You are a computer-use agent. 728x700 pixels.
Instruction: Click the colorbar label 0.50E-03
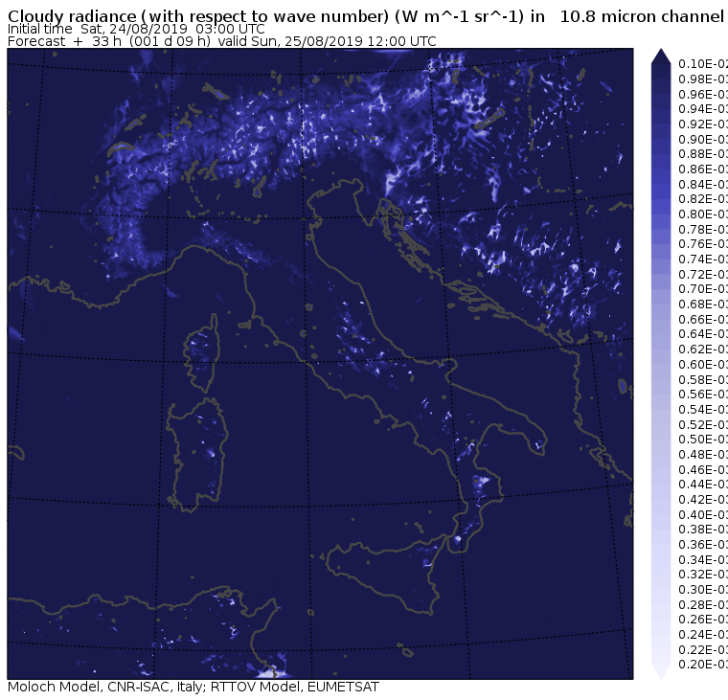703,440
